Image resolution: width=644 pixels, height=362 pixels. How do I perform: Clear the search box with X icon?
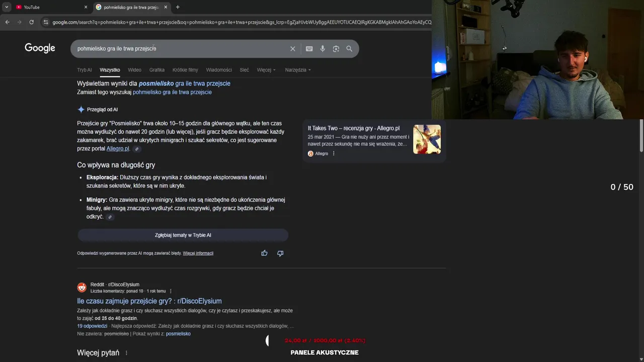pos(292,49)
